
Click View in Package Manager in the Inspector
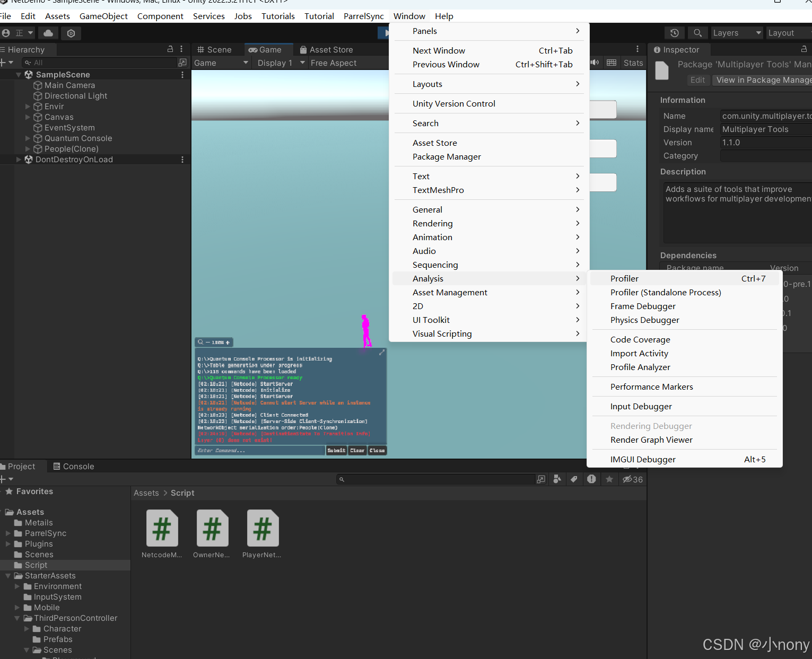coord(764,80)
